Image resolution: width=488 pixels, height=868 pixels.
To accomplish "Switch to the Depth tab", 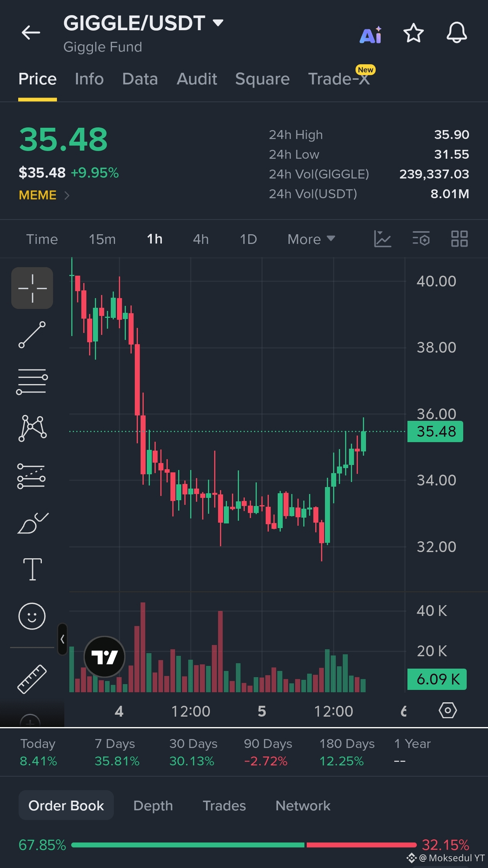I will (x=153, y=805).
